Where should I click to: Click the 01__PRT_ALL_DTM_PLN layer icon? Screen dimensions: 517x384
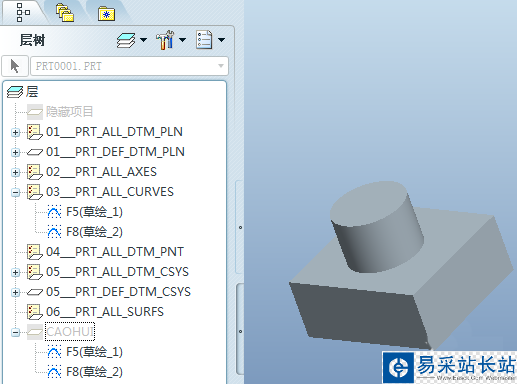35,132
